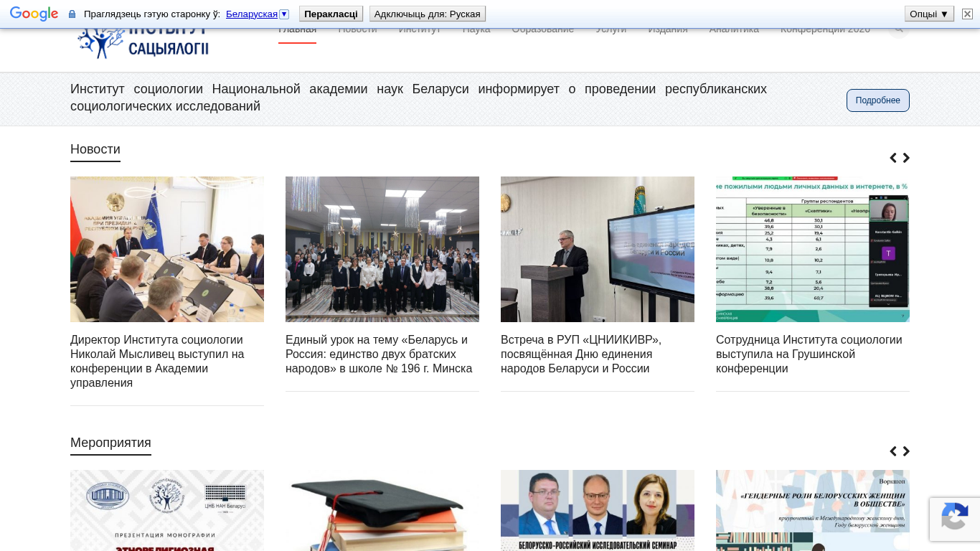The width and height of the screenshot is (980, 551).
Task: Show previous news items with left arrow
Action: click(x=893, y=158)
